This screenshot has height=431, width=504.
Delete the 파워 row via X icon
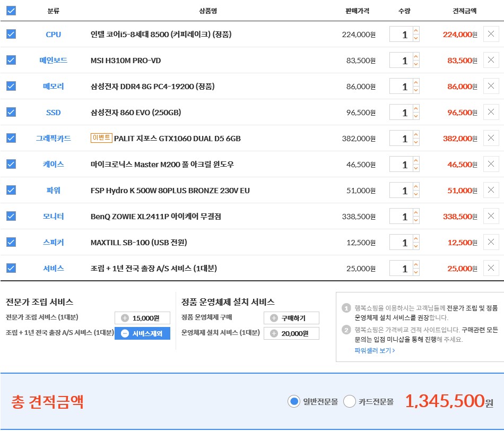(491, 190)
